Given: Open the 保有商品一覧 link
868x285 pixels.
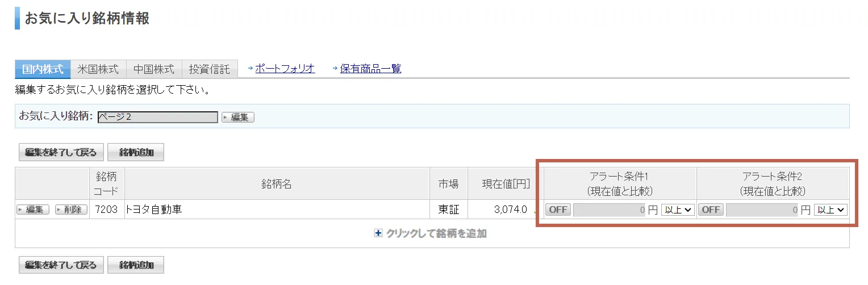Looking at the screenshot, I should tap(371, 69).
